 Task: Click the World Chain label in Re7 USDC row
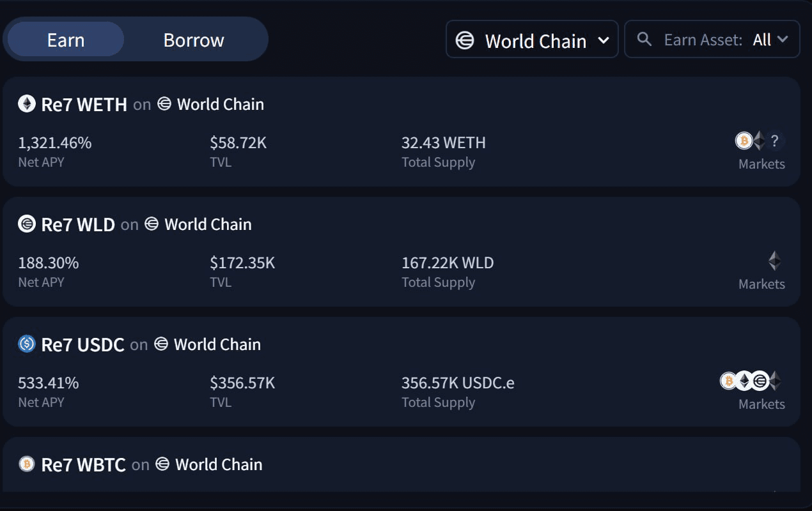pos(217,344)
